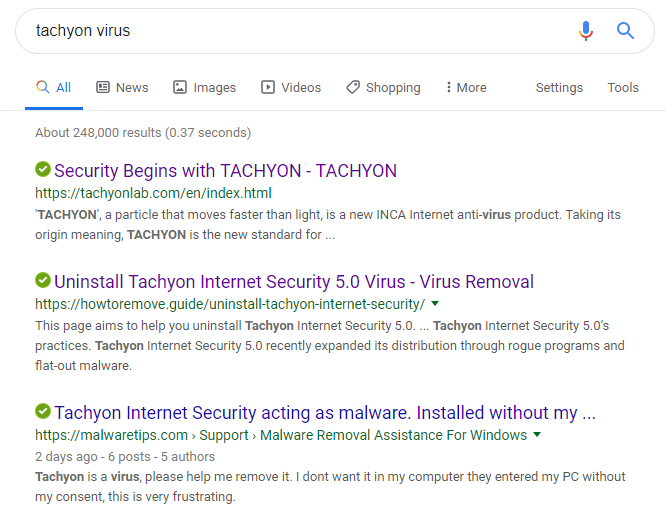Go to the Shopping tab
The width and height of the screenshot is (666, 528).
coord(383,88)
